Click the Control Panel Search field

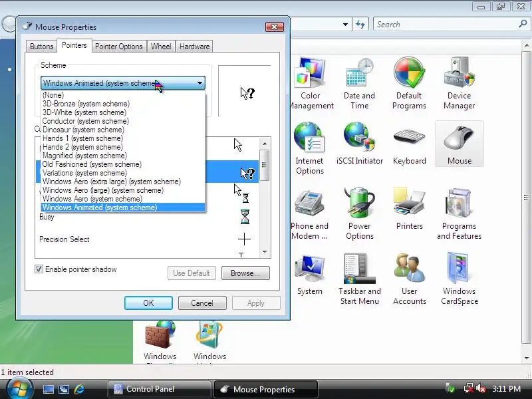(x=446, y=25)
